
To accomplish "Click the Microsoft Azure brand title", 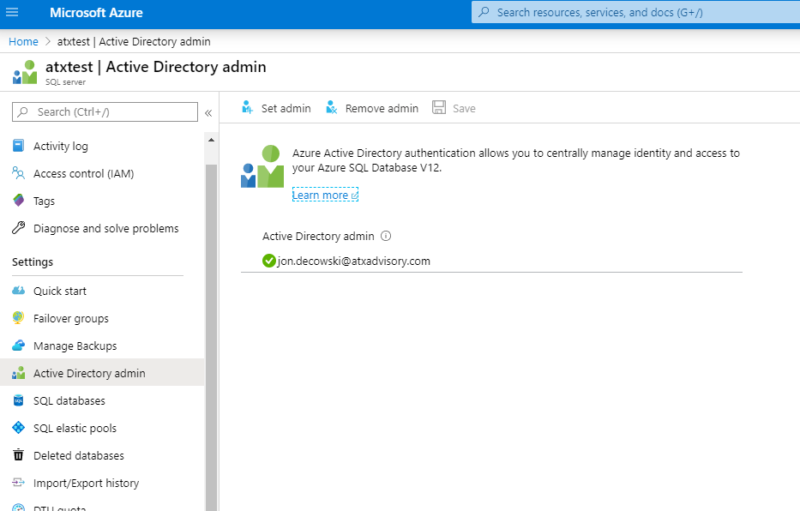I will click(96, 13).
